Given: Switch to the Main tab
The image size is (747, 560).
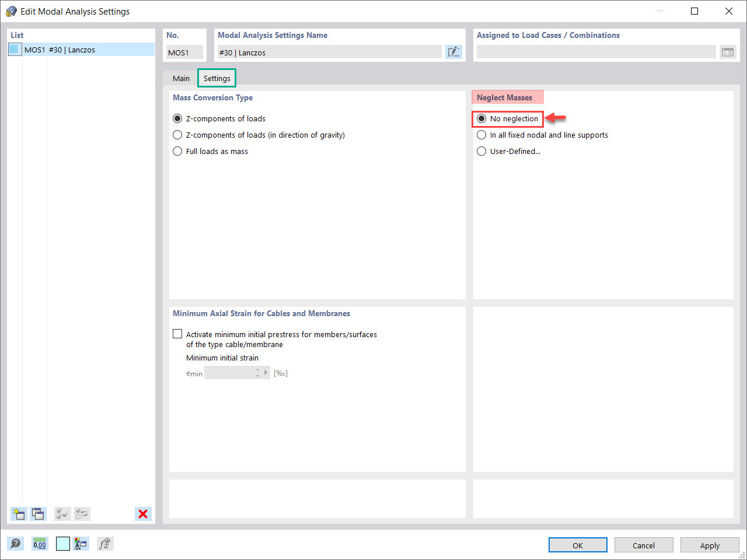Looking at the screenshot, I should tap(181, 78).
